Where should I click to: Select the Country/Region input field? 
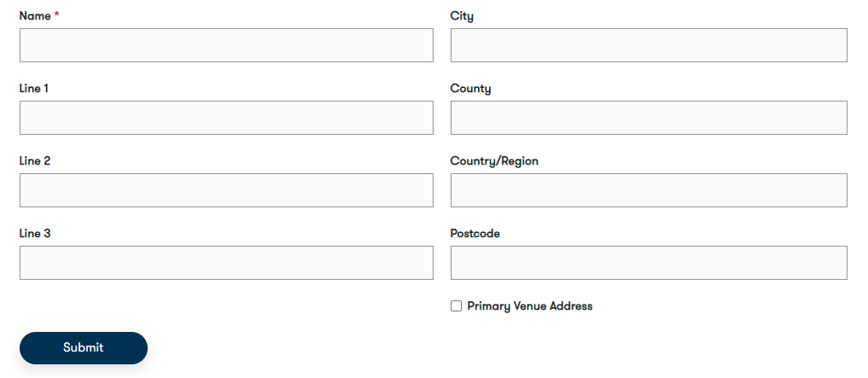click(x=649, y=190)
